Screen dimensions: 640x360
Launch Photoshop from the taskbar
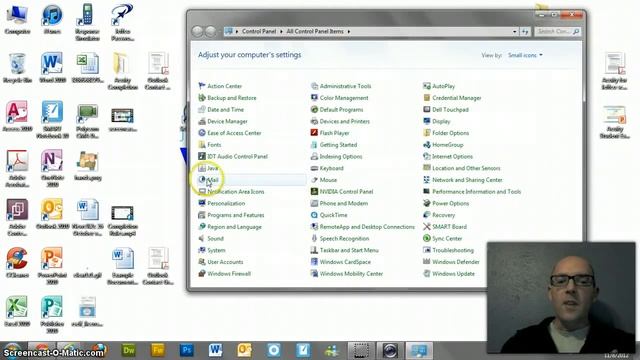[187, 350]
